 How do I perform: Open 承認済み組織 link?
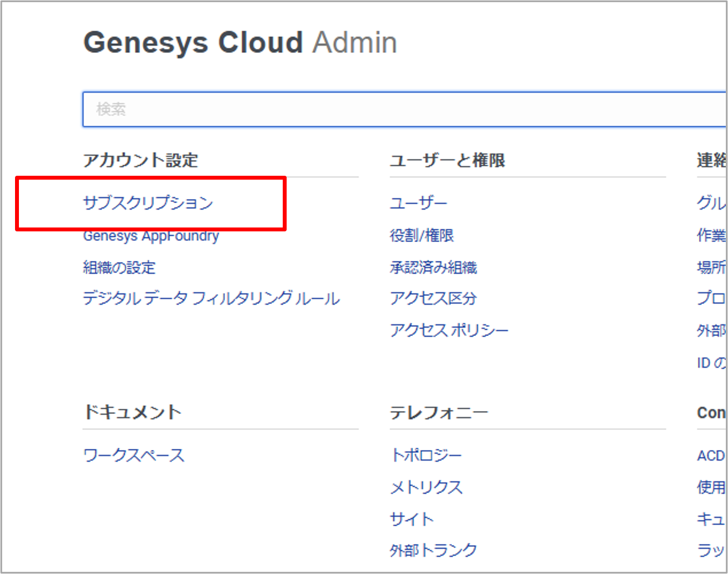coord(434,268)
